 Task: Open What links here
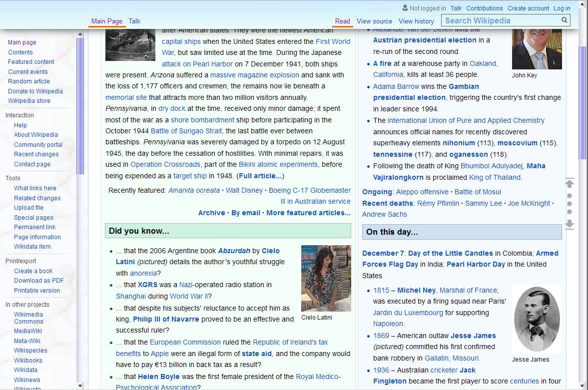[x=35, y=188]
